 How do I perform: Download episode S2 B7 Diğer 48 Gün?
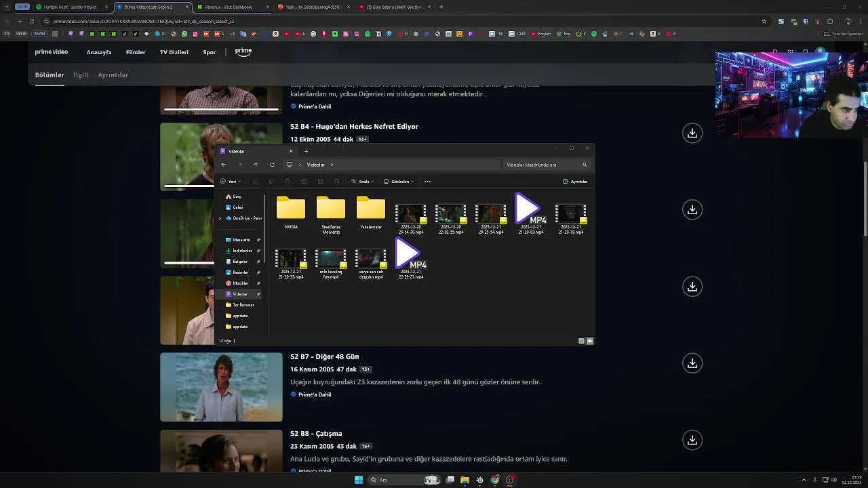pos(692,363)
